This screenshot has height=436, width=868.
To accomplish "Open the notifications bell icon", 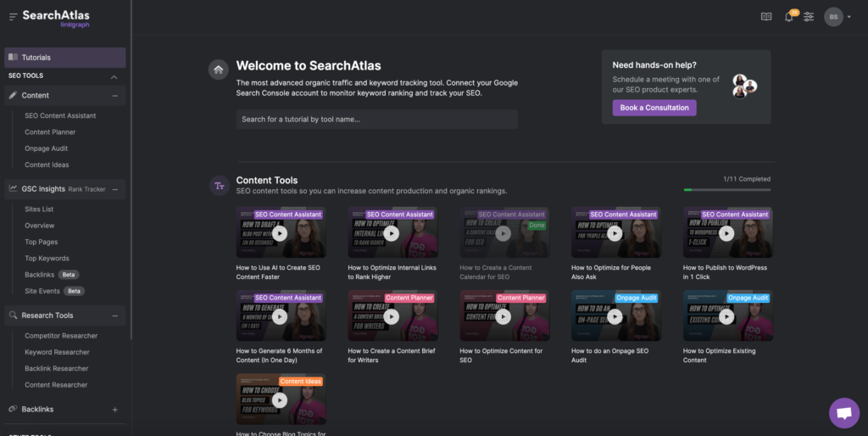I will [789, 17].
